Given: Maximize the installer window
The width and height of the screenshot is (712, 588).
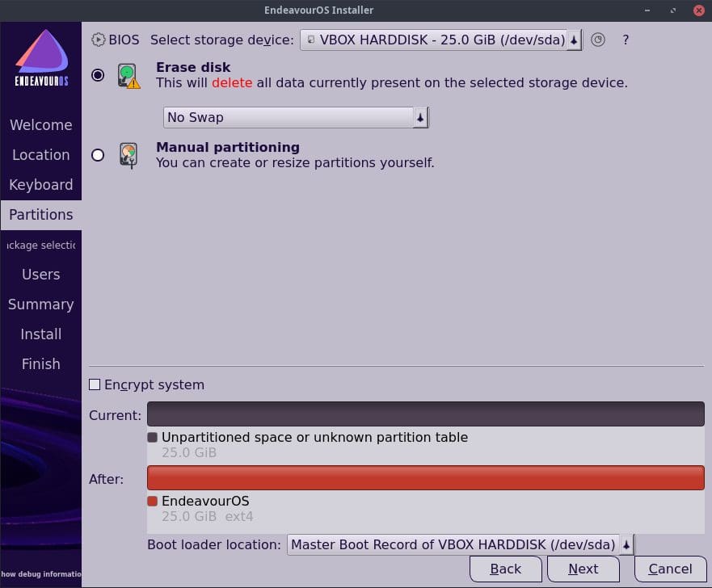Looking at the screenshot, I should pos(673,10).
